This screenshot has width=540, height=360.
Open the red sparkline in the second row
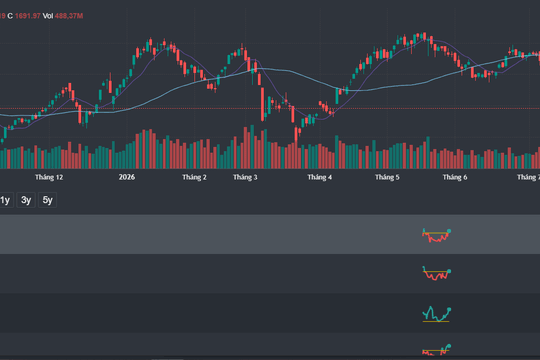pyautogui.click(x=437, y=274)
